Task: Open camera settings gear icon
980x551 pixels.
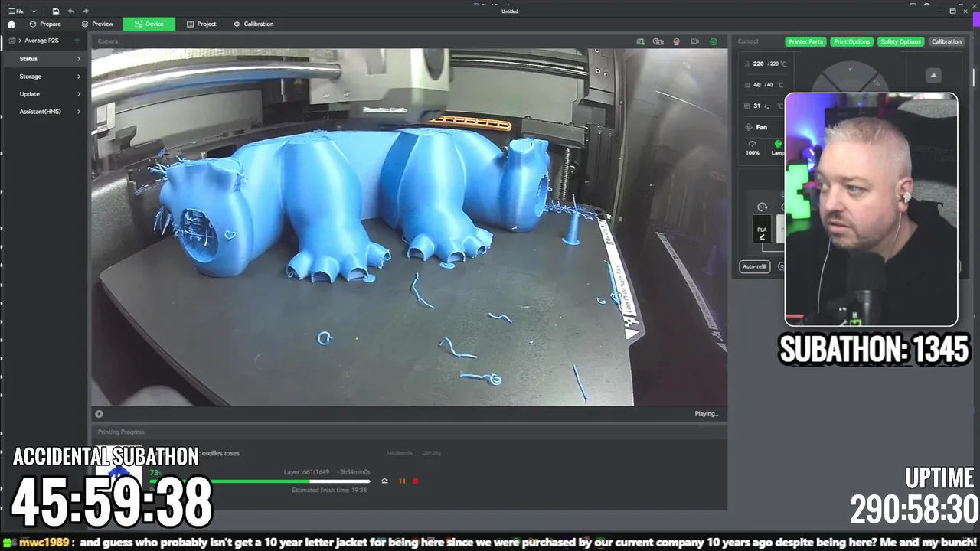Action: [714, 41]
